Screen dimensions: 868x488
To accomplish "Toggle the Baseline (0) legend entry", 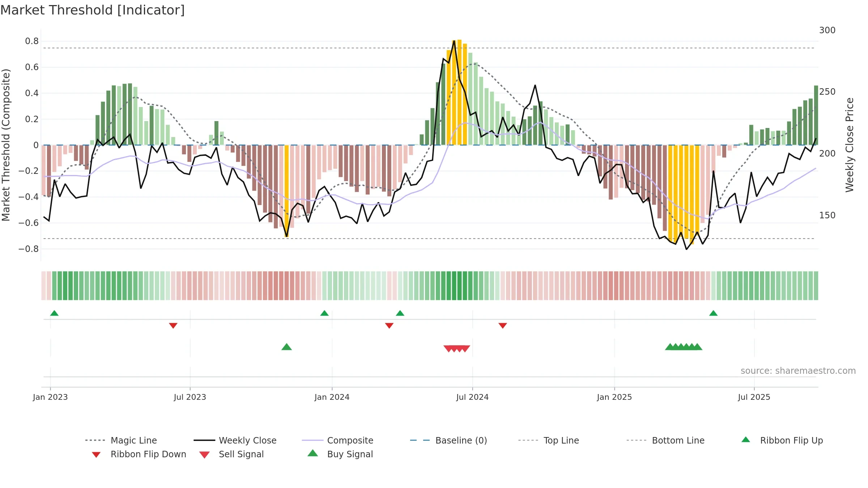I will [448, 440].
